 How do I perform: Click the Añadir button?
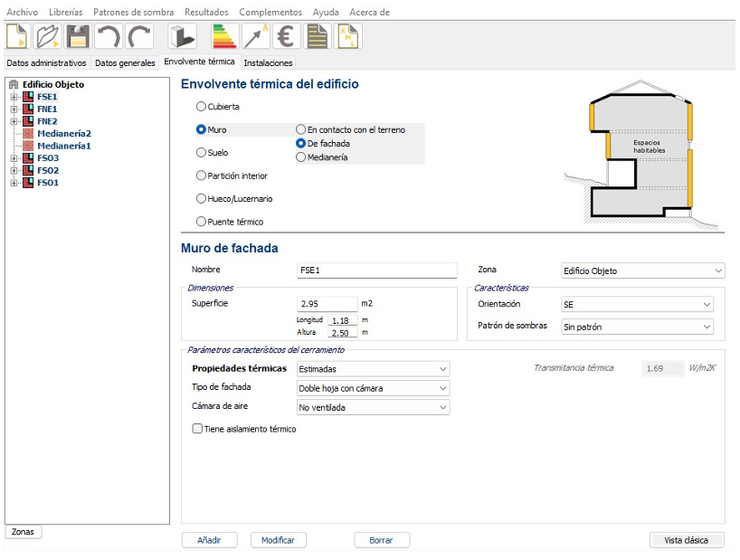209,540
